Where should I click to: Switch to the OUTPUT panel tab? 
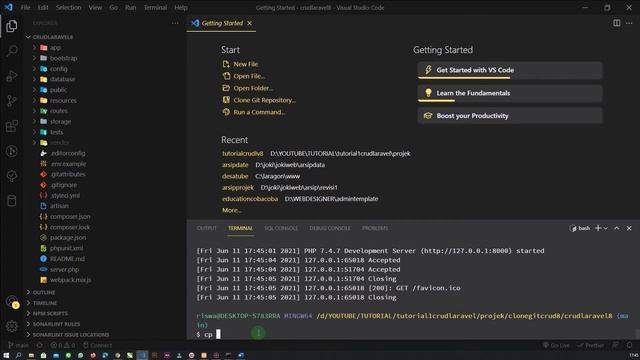[207, 228]
